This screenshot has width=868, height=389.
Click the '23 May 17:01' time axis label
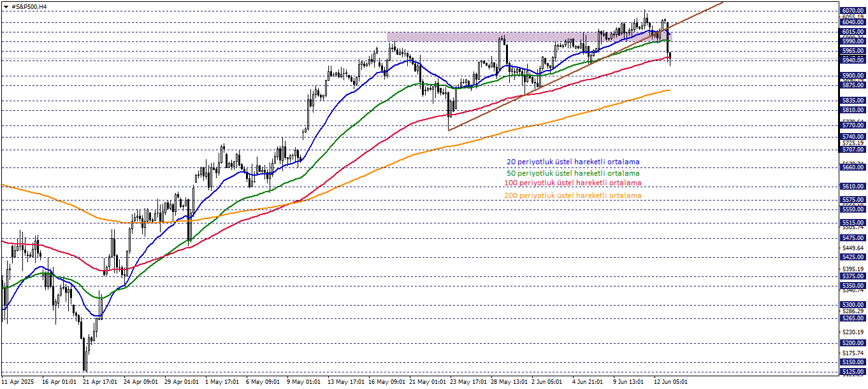pyautogui.click(x=469, y=382)
